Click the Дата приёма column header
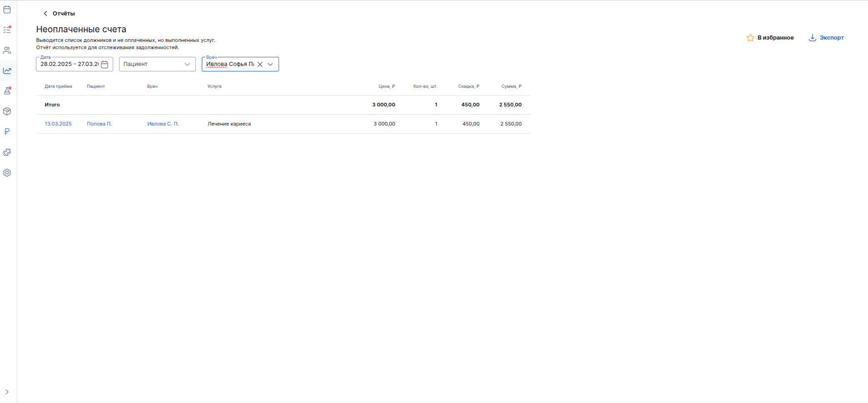Image resolution: width=868 pixels, height=403 pixels. [x=58, y=86]
